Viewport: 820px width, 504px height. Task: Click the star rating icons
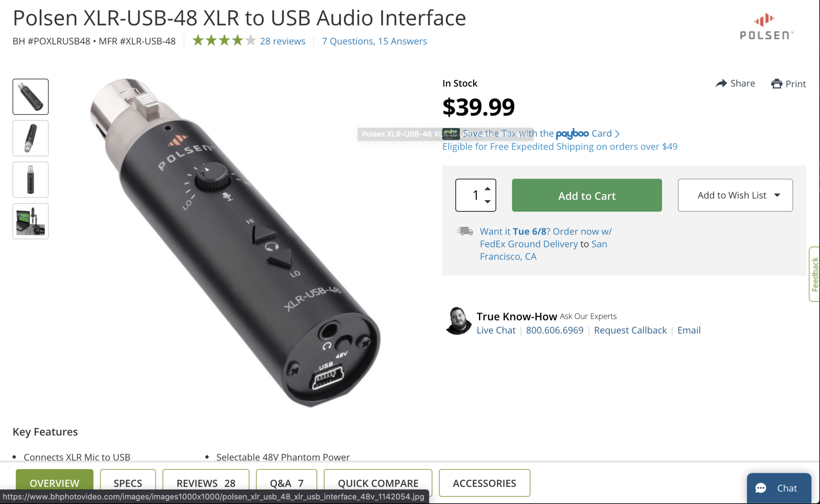coord(224,41)
